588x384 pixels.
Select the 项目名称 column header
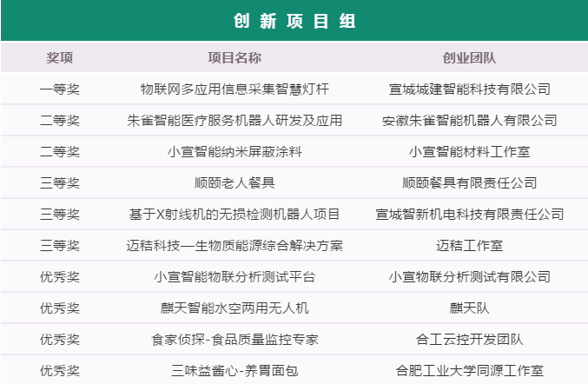(x=235, y=57)
